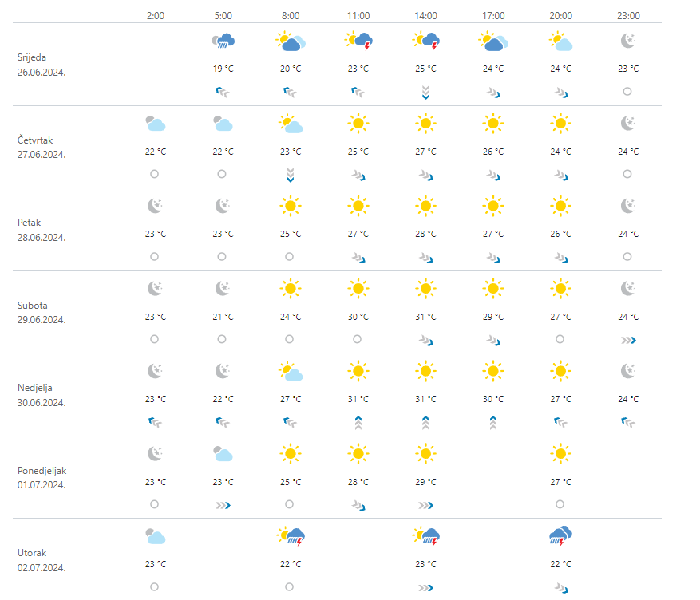Click Srijeda 14:00 downward wind arrow
The width and height of the screenshot is (700, 600).
point(426,92)
